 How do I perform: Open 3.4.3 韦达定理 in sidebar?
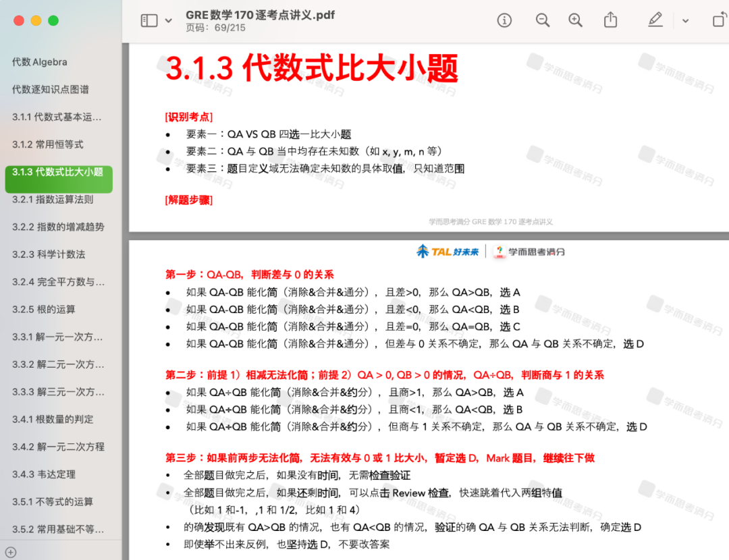pos(44,474)
